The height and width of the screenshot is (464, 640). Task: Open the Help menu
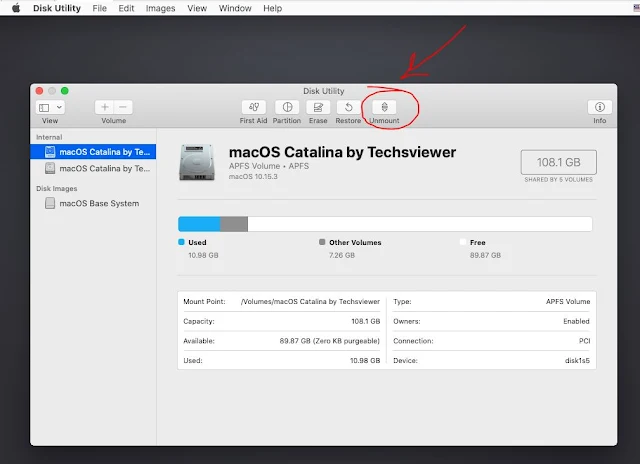point(272,8)
